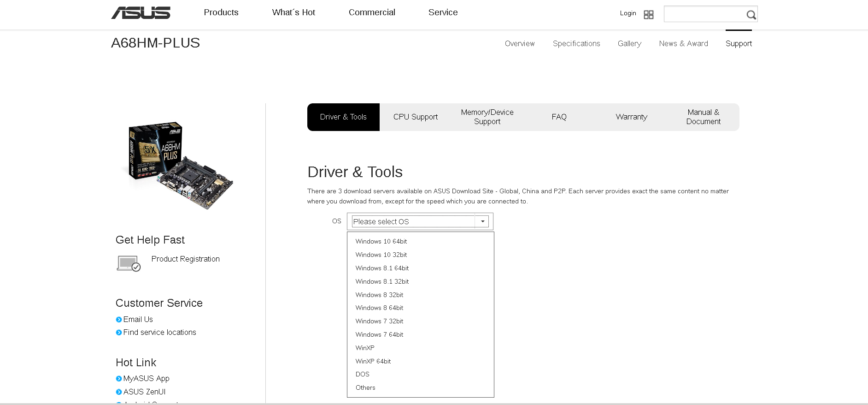Click the bullet icon beside Find service locations
Screen dimensions: 868x405
(119, 333)
